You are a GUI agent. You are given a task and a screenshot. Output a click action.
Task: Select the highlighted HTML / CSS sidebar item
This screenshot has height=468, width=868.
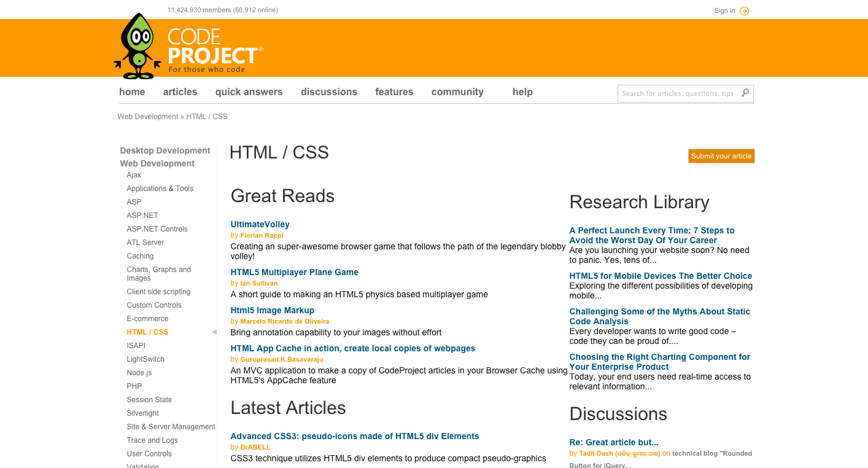point(147,332)
